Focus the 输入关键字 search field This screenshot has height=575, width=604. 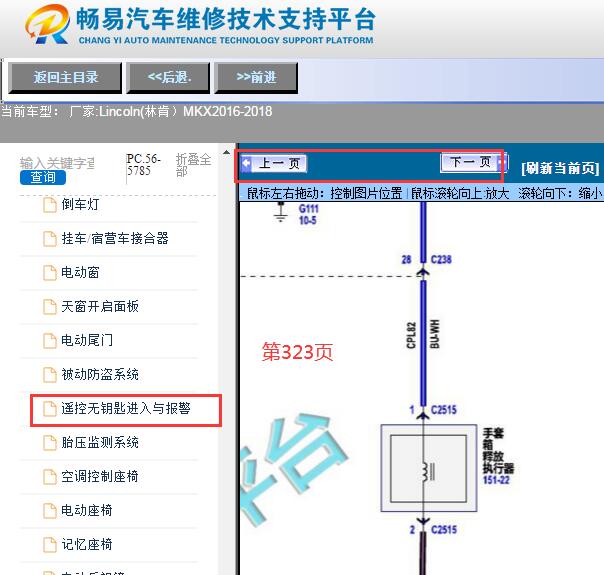(x=57, y=163)
